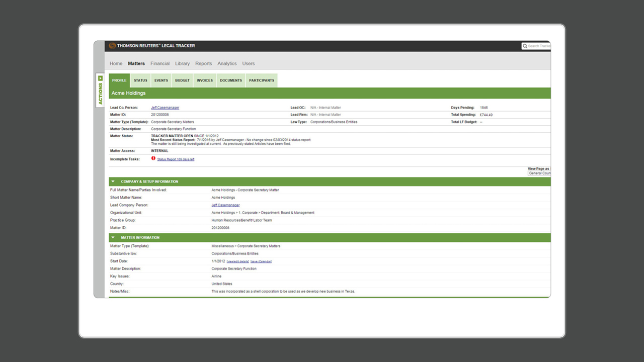Switch to the Budget tab
The image size is (644, 362).
(182, 80)
